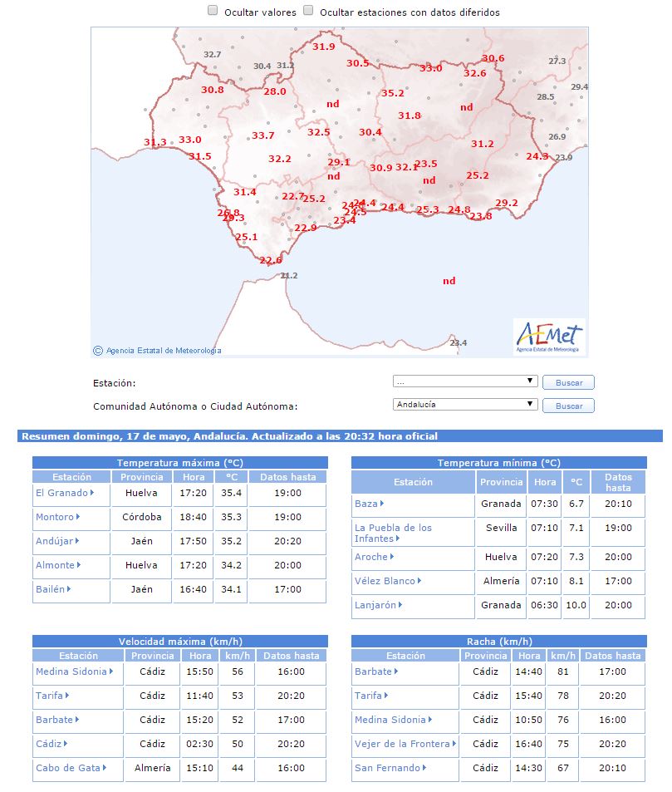This screenshot has height=792, width=672.
Task: Click the 31.9 marker at top of map
Action: pyautogui.click(x=324, y=47)
